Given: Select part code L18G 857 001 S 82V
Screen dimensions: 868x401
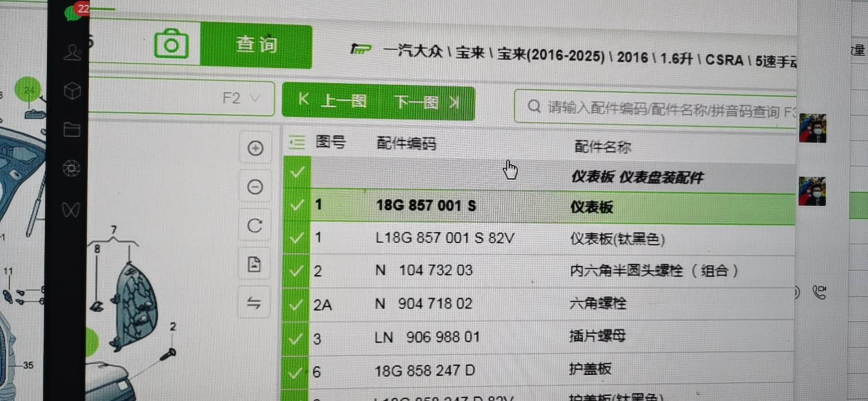Looking at the screenshot, I should [x=444, y=238].
